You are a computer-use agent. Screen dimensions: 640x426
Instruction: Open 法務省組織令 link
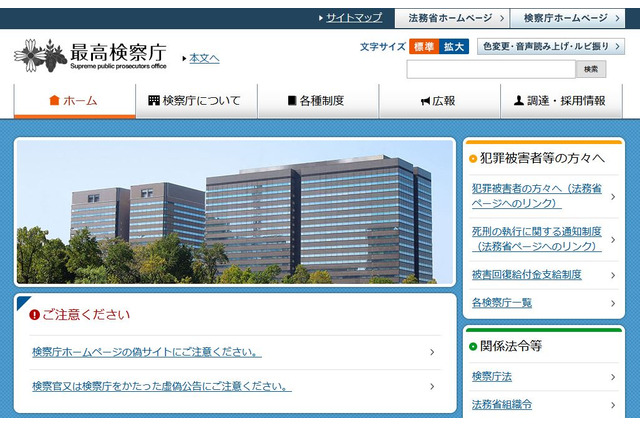click(502, 405)
